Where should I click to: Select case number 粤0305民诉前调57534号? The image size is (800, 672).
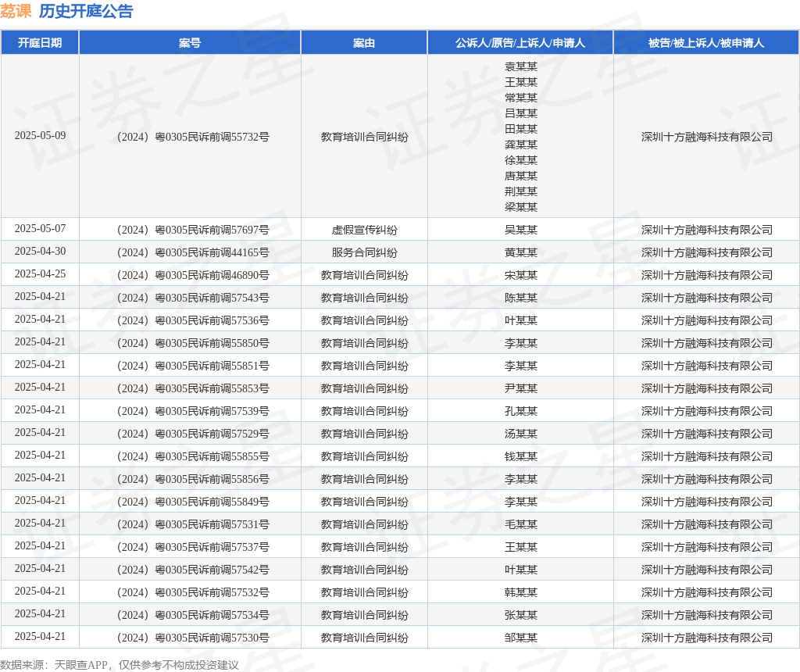194,616
